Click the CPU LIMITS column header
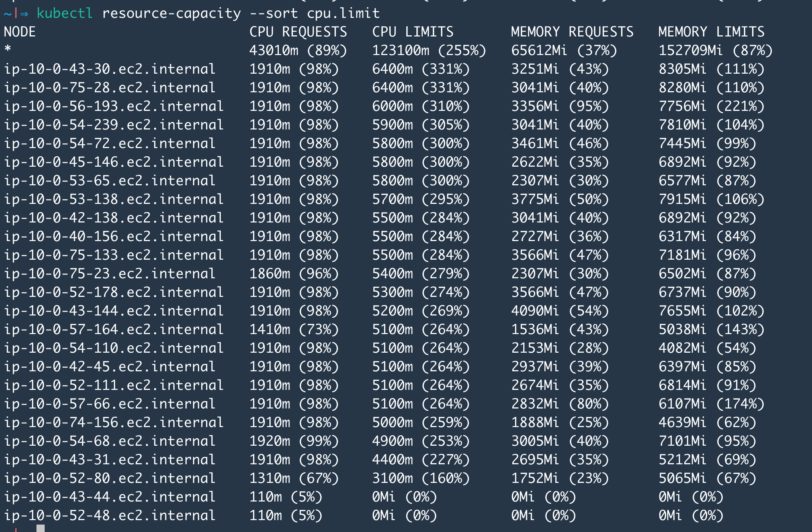812x532 pixels. (413, 32)
